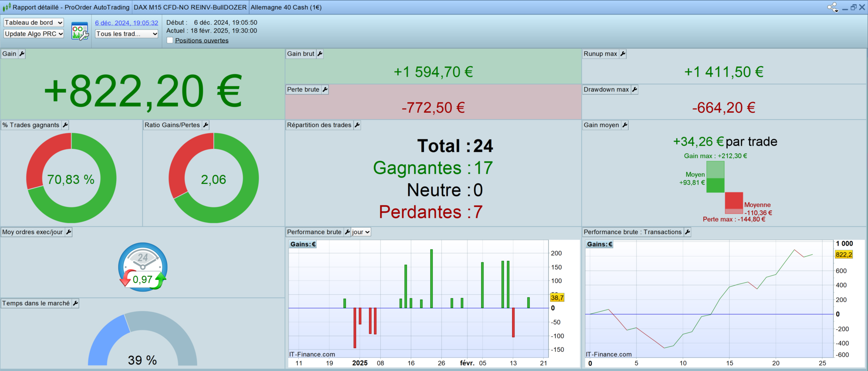Click the wrench beside Perte brute
Image resolution: width=868 pixels, height=371 pixels.
[x=325, y=89]
